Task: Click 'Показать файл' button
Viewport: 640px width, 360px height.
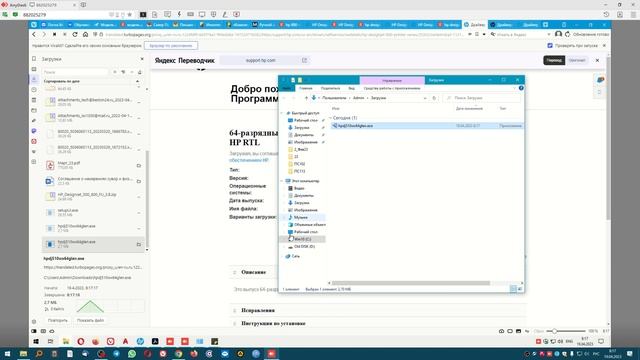Action: coord(90,320)
